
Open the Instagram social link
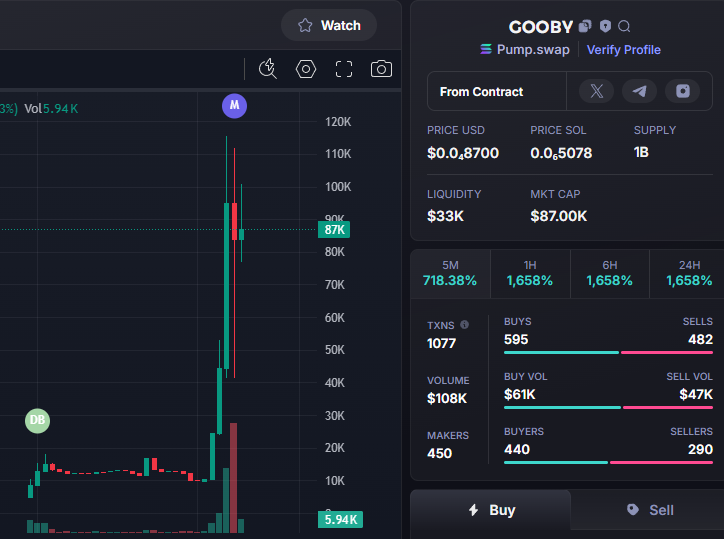coord(683,91)
